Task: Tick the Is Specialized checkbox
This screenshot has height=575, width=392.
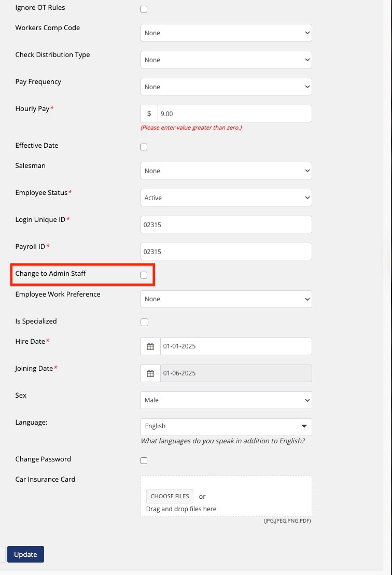Action: click(x=145, y=322)
